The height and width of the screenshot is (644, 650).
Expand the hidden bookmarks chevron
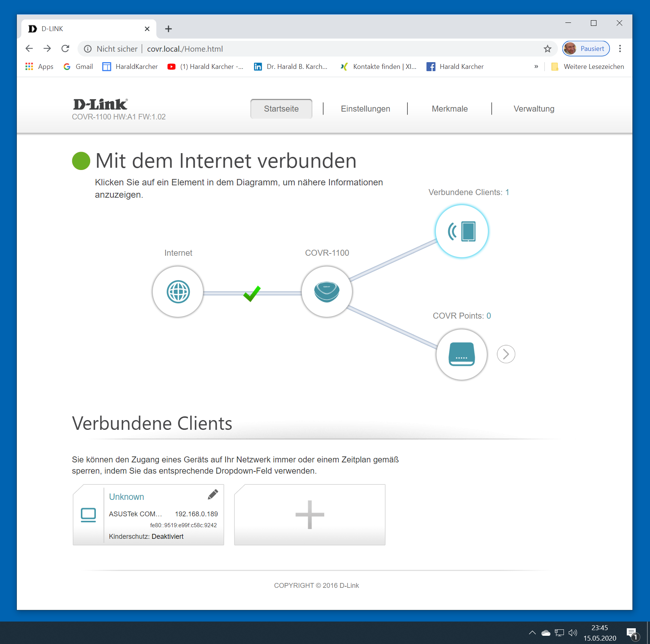pos(536,67)
